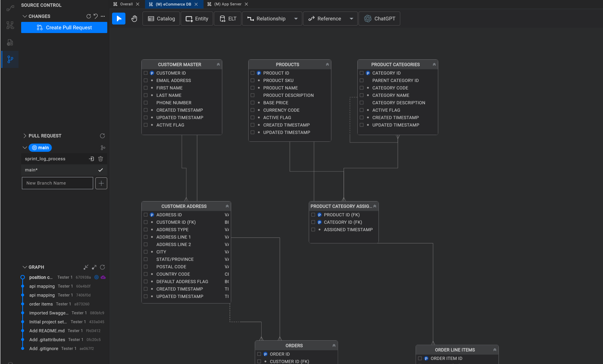Refresh the Changes section

(x=89, y=16)
